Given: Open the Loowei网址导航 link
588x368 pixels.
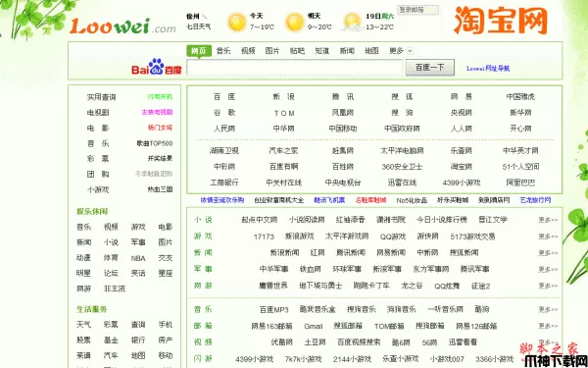Looking at the screenshot, I should pos(488,69).
